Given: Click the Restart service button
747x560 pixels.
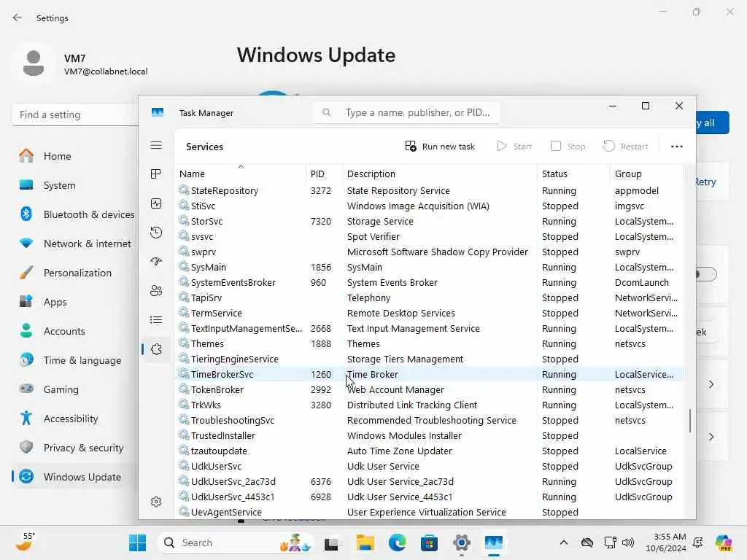Looking at the screenshot, I should click(x=625, y=146).
